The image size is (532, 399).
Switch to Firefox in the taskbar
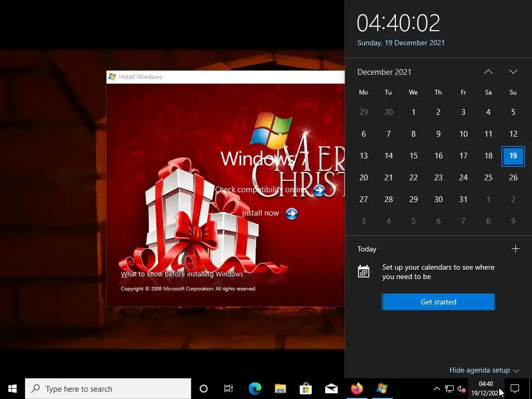pyautogui.click(x=356, y=388)
